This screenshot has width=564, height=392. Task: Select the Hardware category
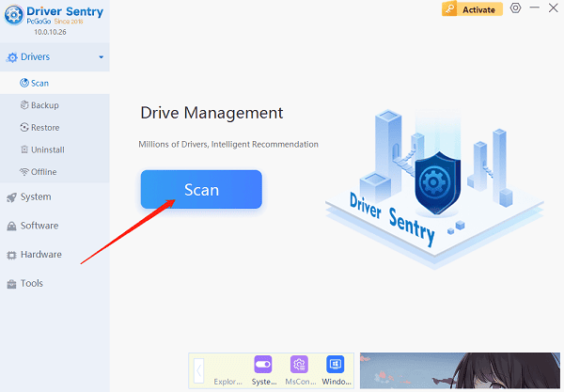tap(40, 255)
